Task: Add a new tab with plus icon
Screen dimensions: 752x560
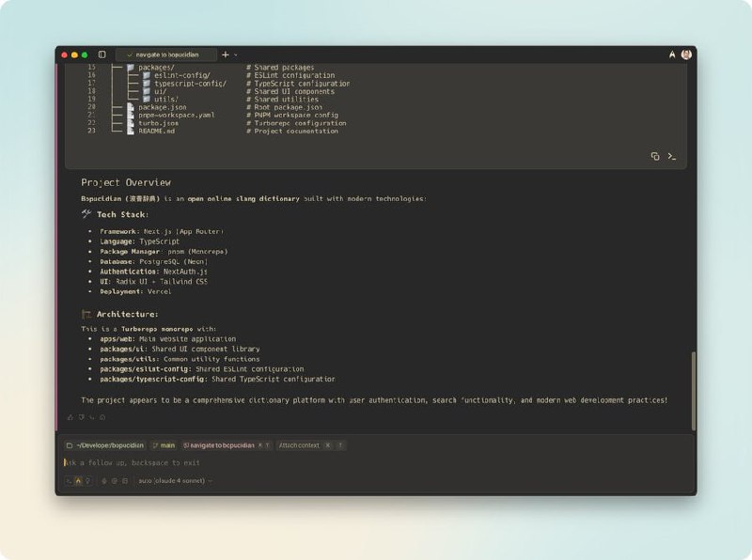Action: click(226, 54)
